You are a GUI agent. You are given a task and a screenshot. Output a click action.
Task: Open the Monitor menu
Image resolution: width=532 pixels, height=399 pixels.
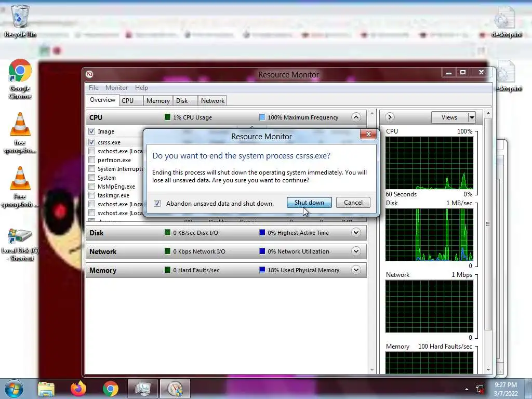point(116,87)
